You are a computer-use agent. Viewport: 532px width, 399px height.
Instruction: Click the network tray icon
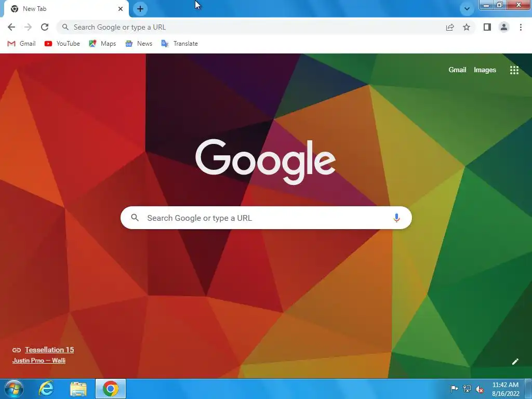(x=467, y=389)
